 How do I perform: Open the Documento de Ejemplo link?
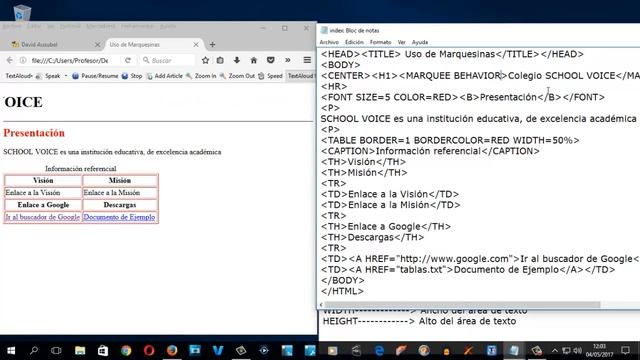(x=119, y=217)
